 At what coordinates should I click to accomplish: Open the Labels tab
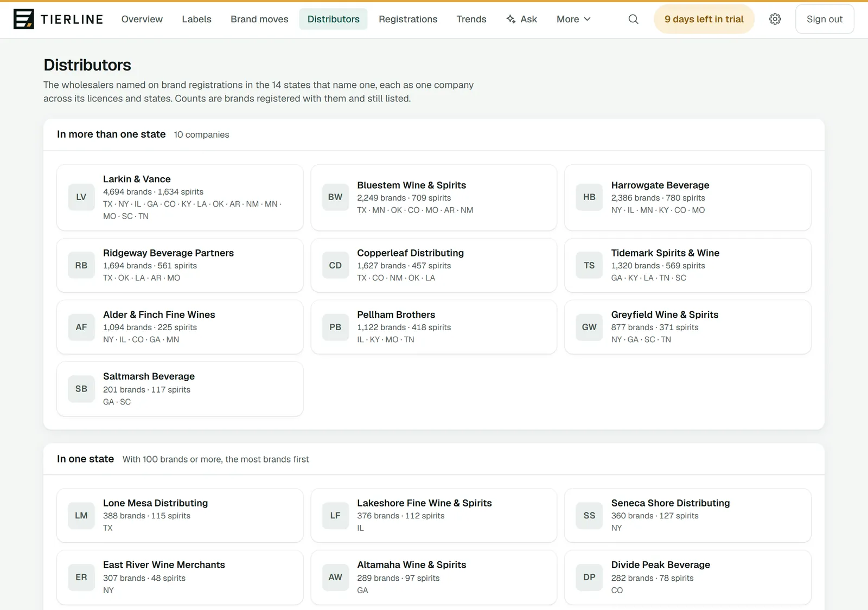tap(196, 19)
